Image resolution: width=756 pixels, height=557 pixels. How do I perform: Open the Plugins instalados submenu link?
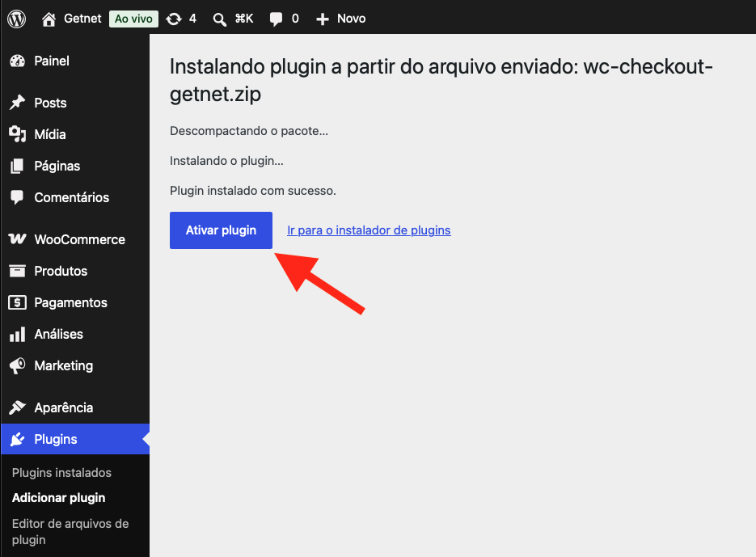pyautogui.click(x=61, y=473)
